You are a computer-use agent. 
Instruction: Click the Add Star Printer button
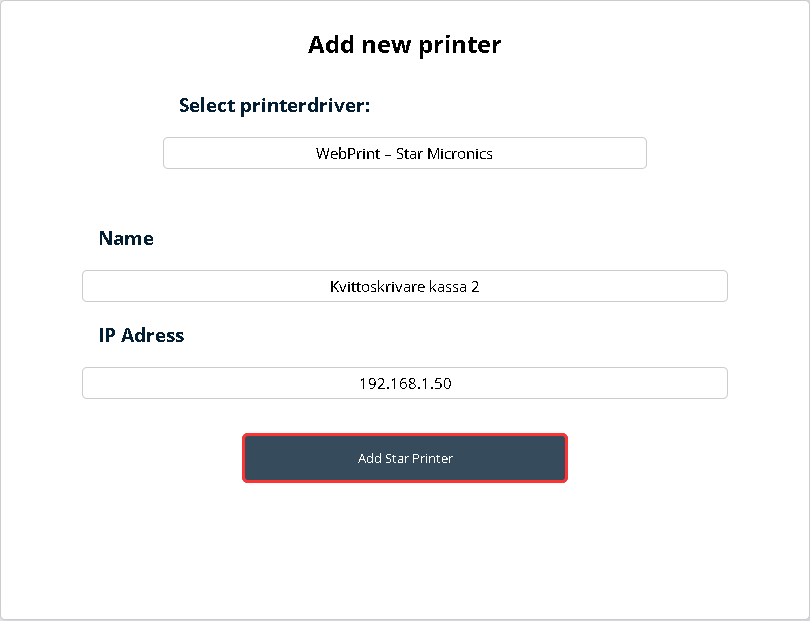pos(404,458)
